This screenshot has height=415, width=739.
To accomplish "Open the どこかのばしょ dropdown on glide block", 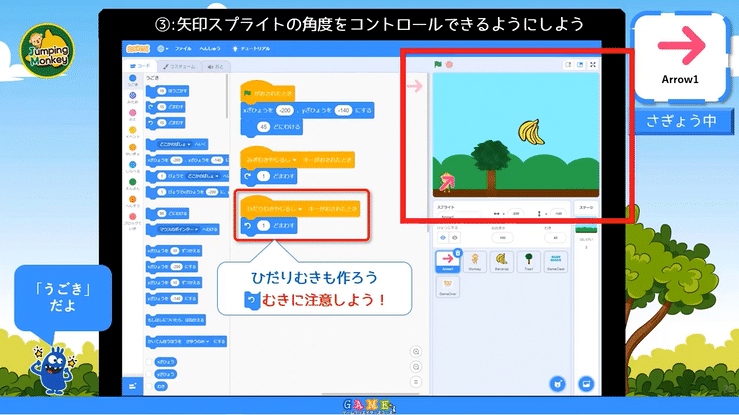I will click(x=203, y=176).
